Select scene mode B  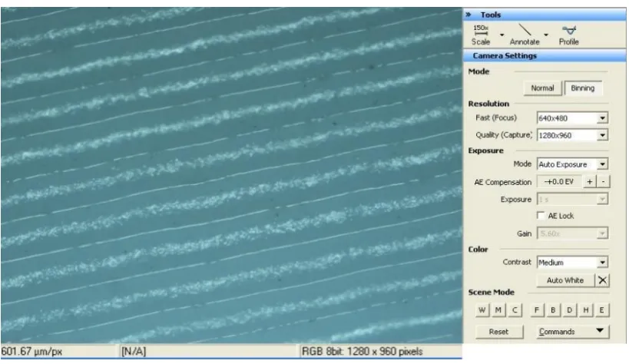(553, 309)
